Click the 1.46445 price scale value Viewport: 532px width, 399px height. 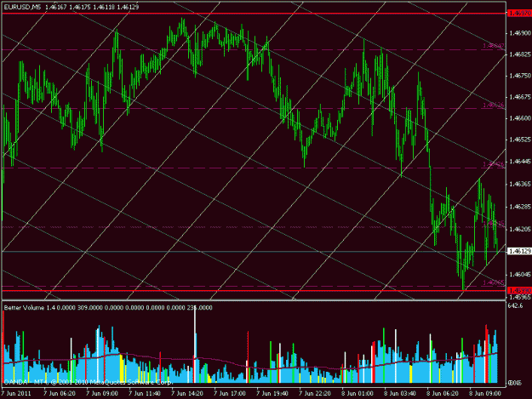click(x=520, y=162)
